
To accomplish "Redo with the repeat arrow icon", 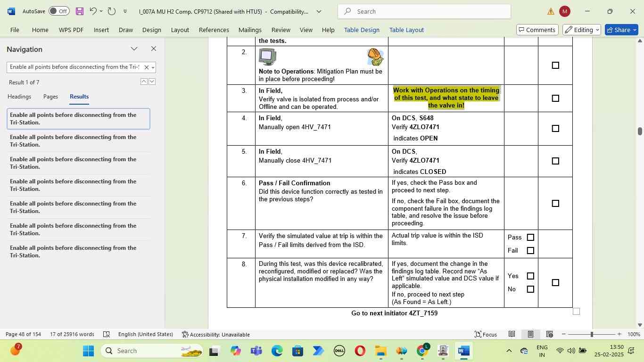I will 112,11.
